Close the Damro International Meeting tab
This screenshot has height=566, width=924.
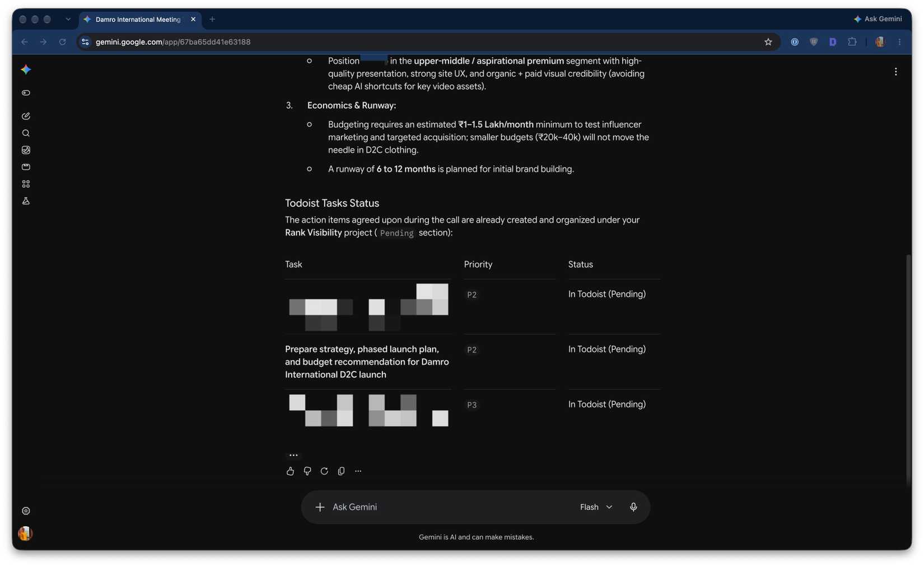coord(193,19)
